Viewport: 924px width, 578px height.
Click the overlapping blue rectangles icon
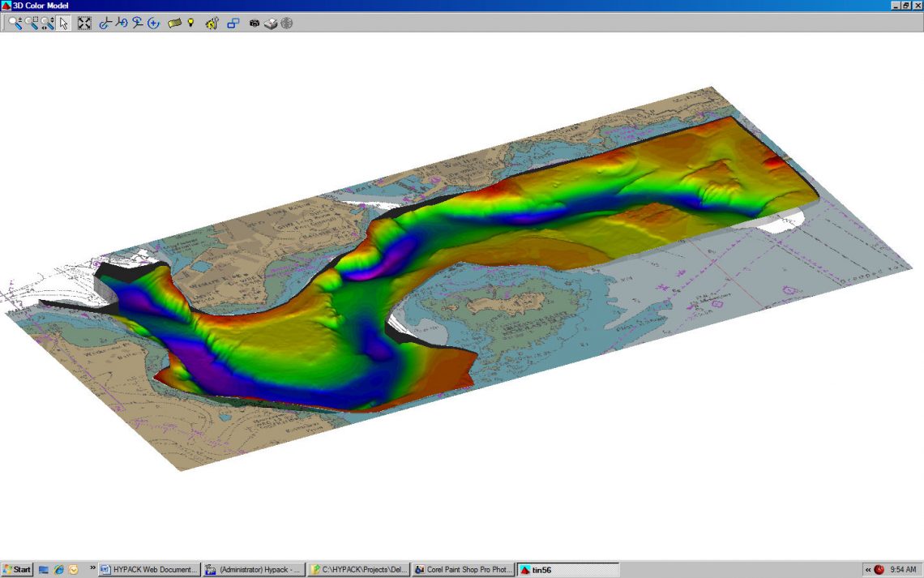[233, 24]
